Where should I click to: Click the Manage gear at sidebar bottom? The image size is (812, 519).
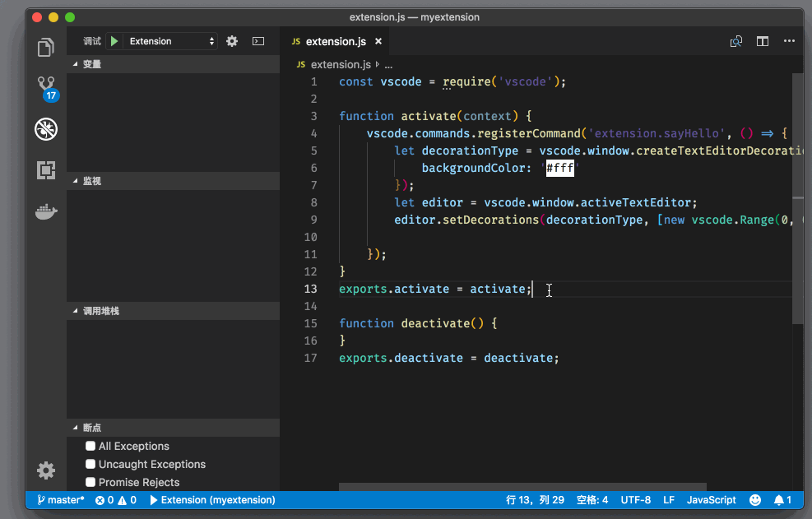click(46, 470)
